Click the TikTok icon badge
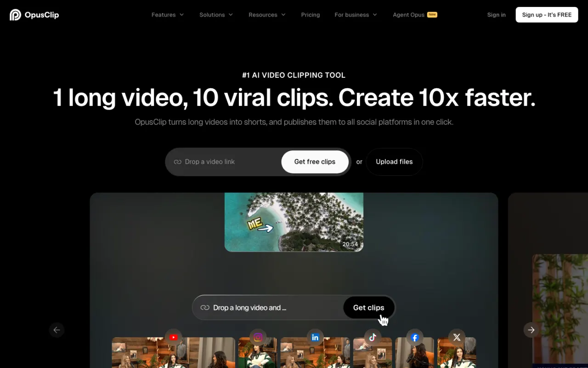This screenshot has width=588, height=368. (373, 337)
